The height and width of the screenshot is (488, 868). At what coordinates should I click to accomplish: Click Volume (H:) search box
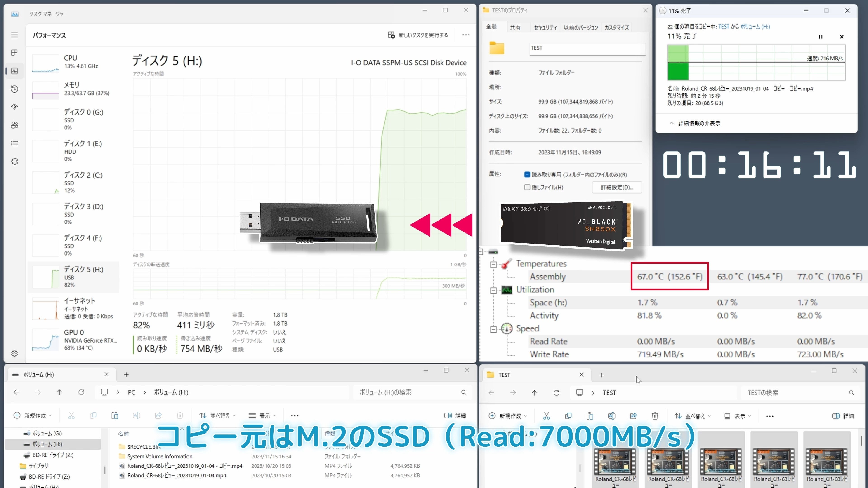click(x=413, y=392)
